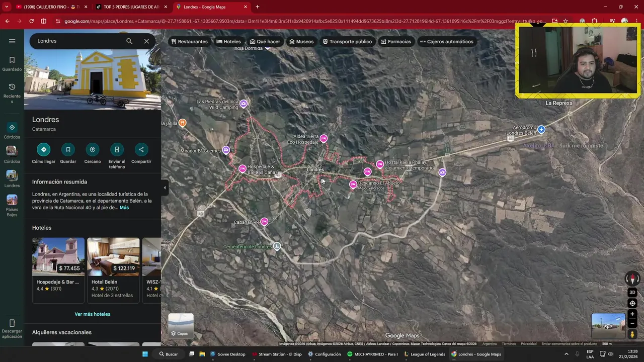Click the Cercano nearby icon

[x=93, y=149]
